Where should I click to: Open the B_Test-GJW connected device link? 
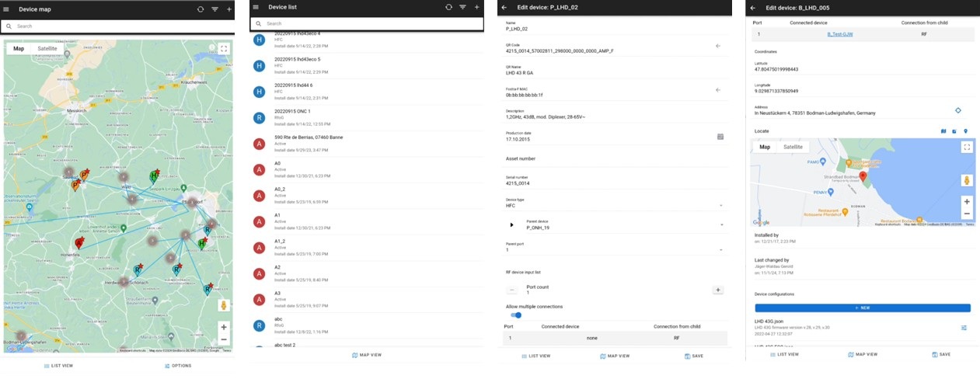coord(840,34)
